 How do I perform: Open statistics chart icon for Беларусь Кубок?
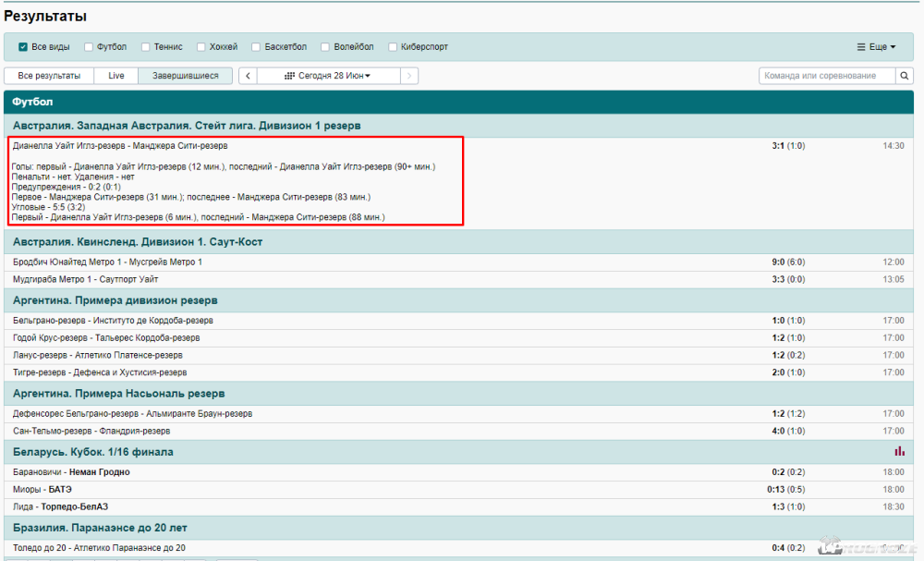coord(899,452)
